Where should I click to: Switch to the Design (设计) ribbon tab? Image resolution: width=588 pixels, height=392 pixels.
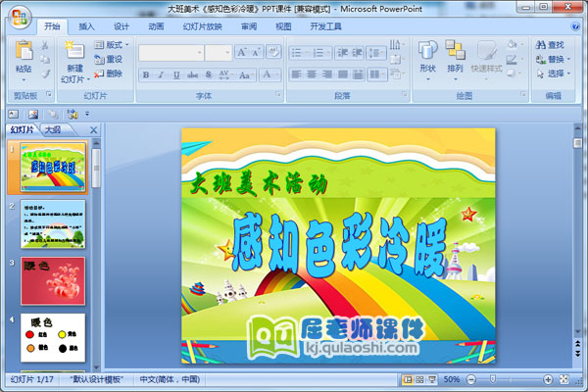click(122, 26)
